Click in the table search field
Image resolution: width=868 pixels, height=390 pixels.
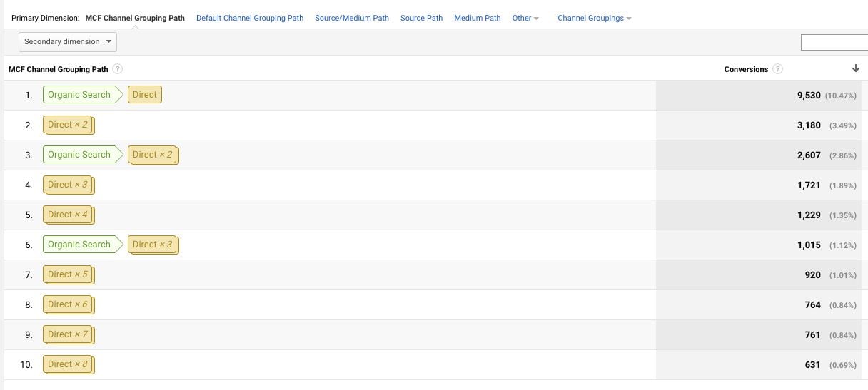coord(834,43)
